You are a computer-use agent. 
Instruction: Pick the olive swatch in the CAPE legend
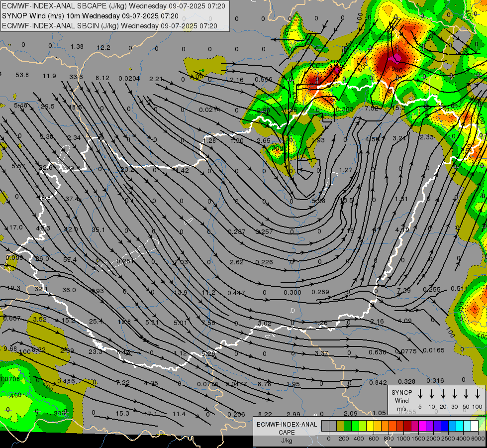pyautogui.click(x=340, y=426)
